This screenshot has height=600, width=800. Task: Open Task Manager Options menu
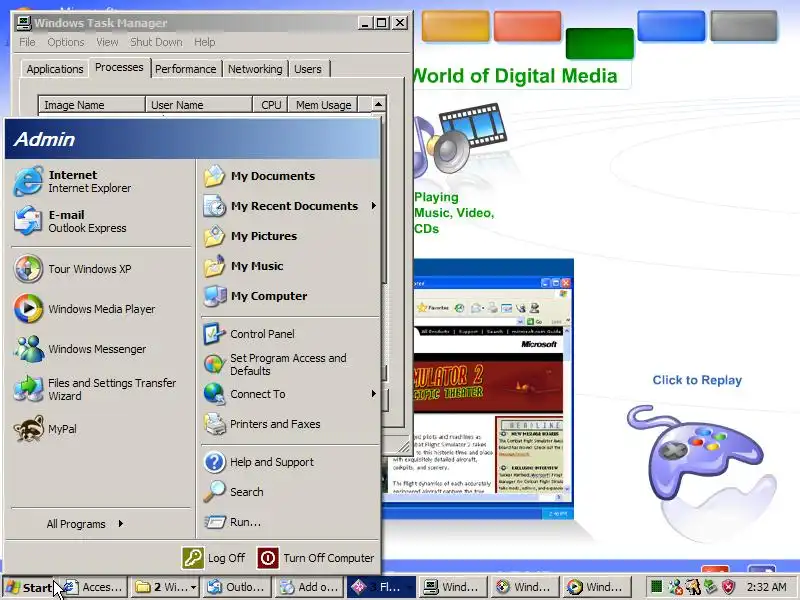(x=66, y=42)
